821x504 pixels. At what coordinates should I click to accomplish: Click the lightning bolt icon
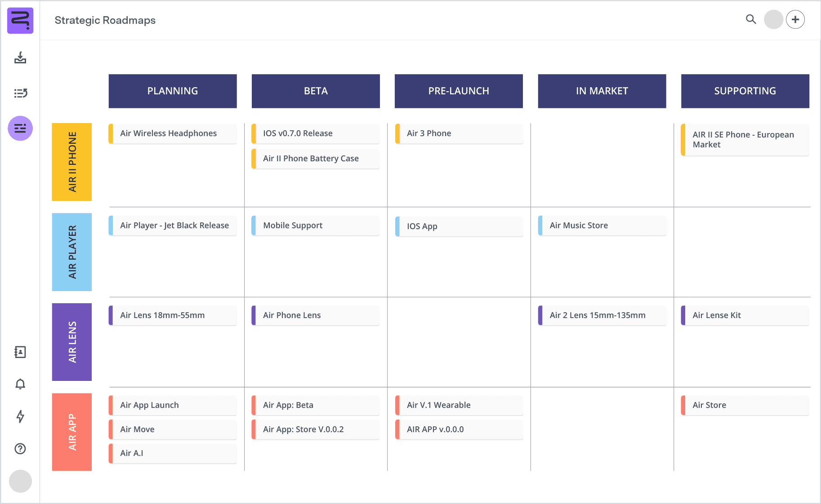[x=20, y=416]
